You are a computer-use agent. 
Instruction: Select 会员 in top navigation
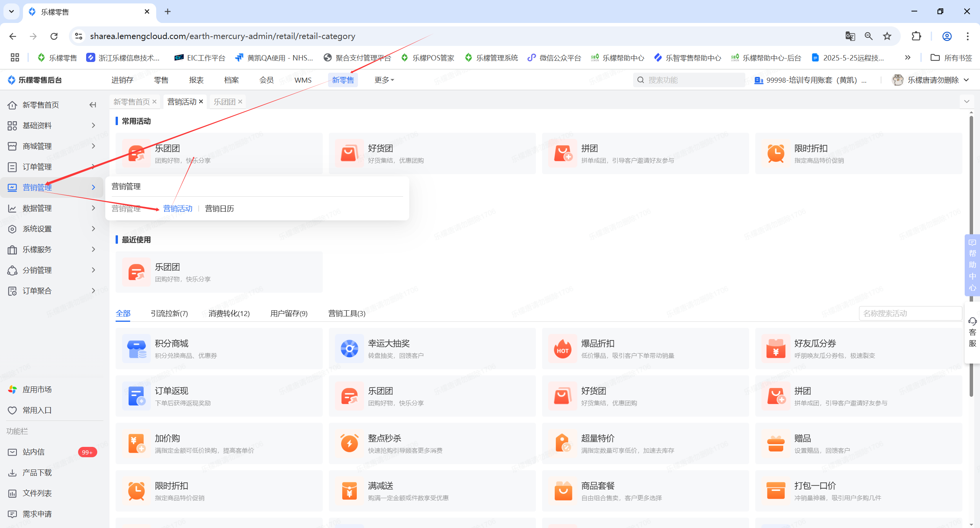point(266,80)
